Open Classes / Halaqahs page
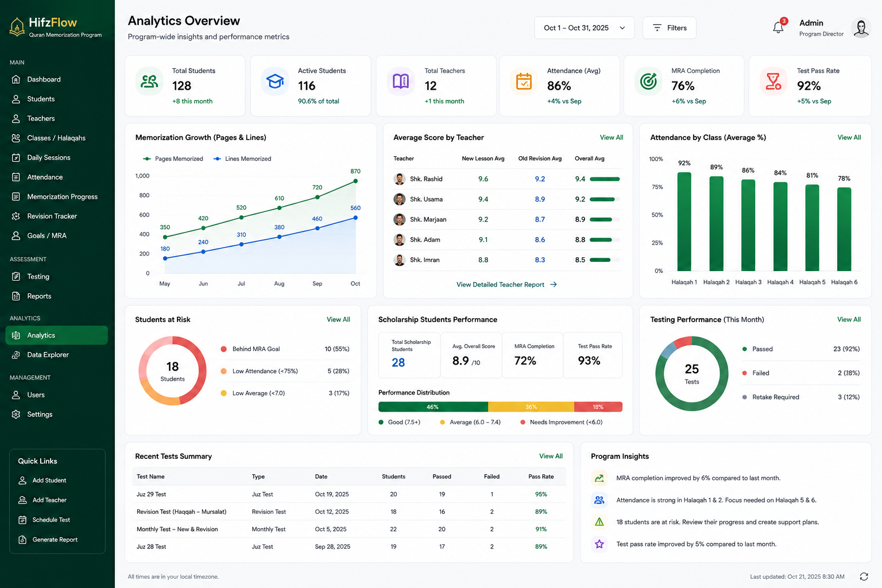Screen dimensions: 882x588 coord(56,138)
